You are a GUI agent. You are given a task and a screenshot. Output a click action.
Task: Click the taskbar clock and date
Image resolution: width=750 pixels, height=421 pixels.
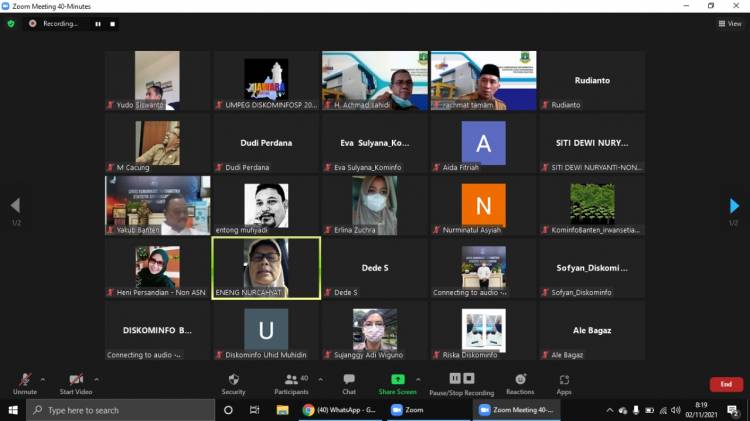pos(701,410)
